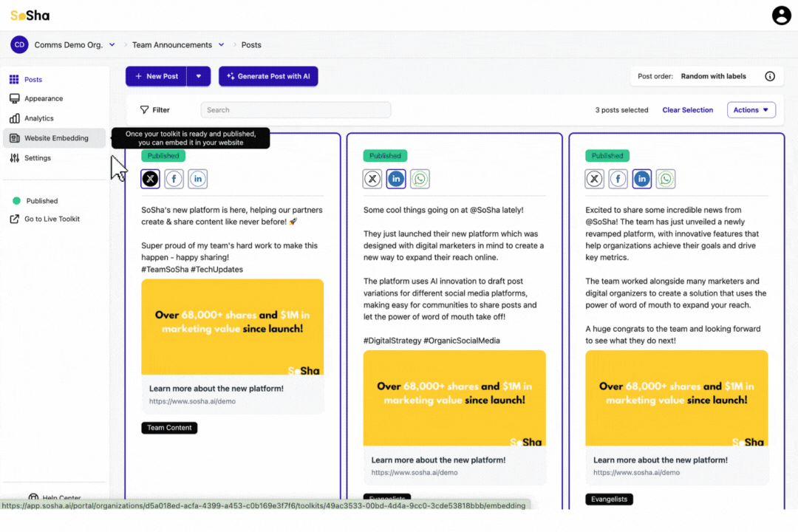Open Analytics in the sidebar
798x532 pixels.
pos(54,118)
